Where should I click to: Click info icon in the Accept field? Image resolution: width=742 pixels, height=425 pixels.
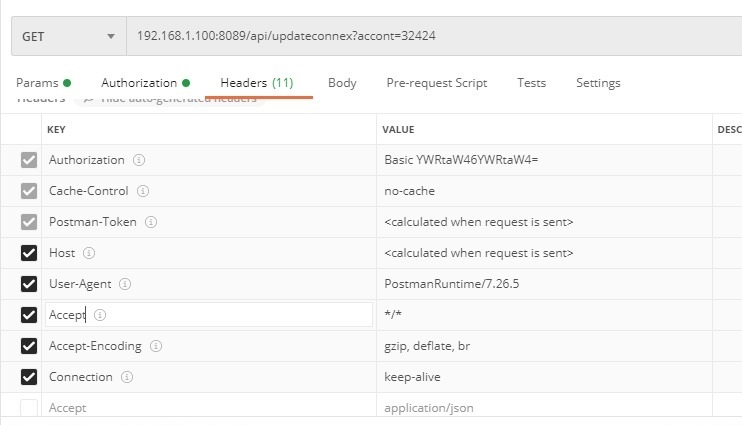pyautogui.click(x=100, y=315)
